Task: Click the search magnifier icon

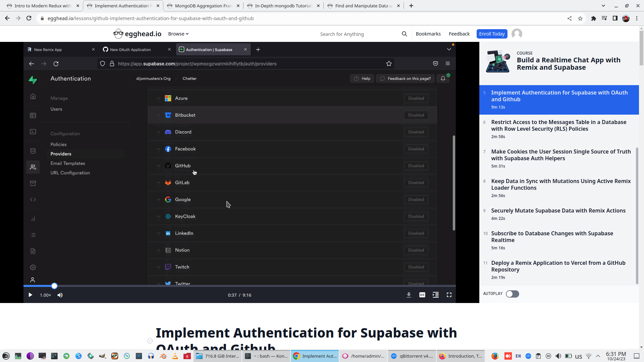Action: click(404, 34)
